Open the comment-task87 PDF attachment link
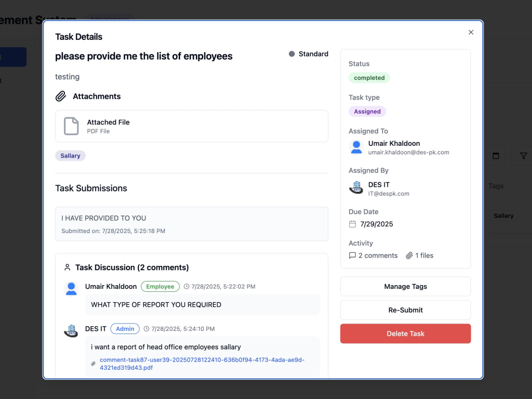This screenshot has height=399, width=532. pyautogui.click(x=202, y=364)
